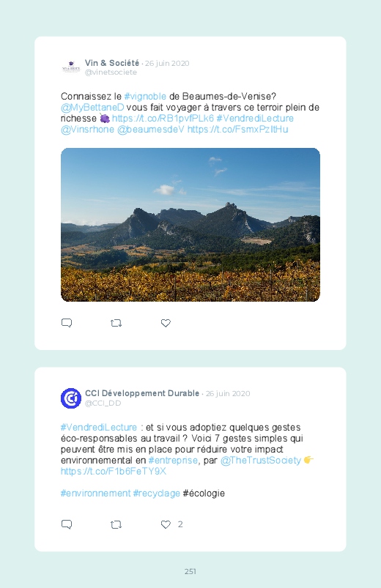Open the @MyBettaneD mention

(x=92, y=108)
